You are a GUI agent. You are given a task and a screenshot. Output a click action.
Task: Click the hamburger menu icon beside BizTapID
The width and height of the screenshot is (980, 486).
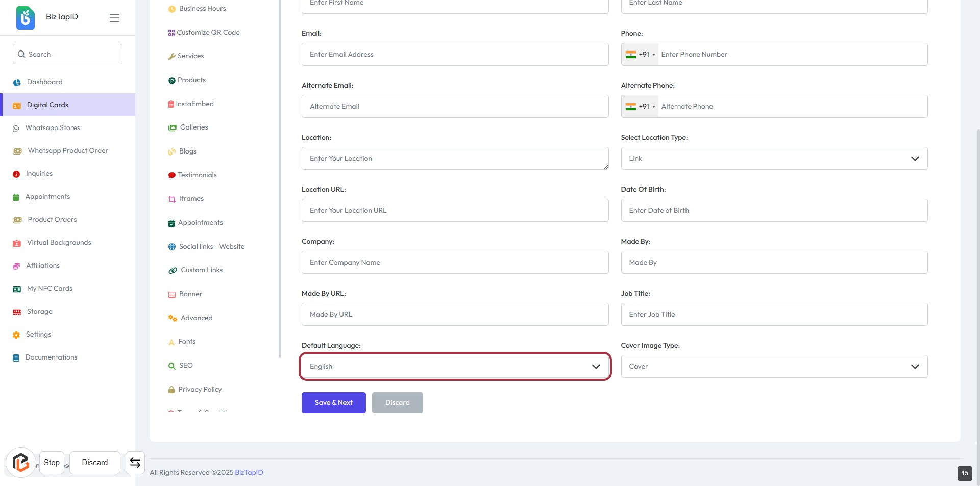pos(114,18)
